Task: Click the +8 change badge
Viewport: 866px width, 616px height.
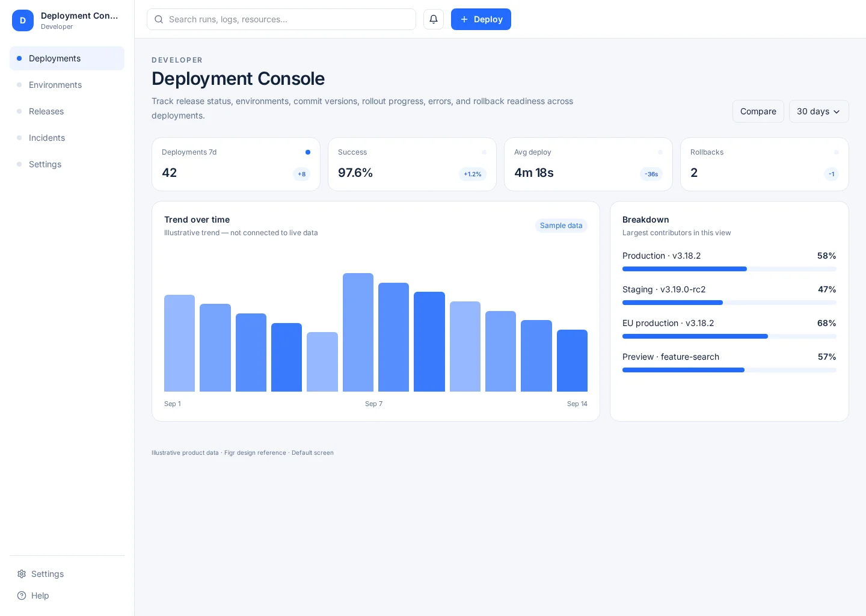Action: (x=302, y=174)
